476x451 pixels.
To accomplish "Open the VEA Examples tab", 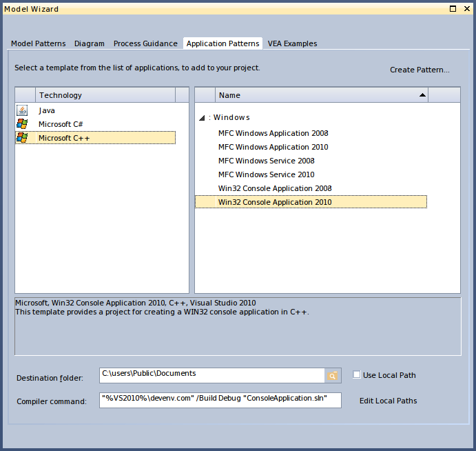I will [x=292, y=43].
